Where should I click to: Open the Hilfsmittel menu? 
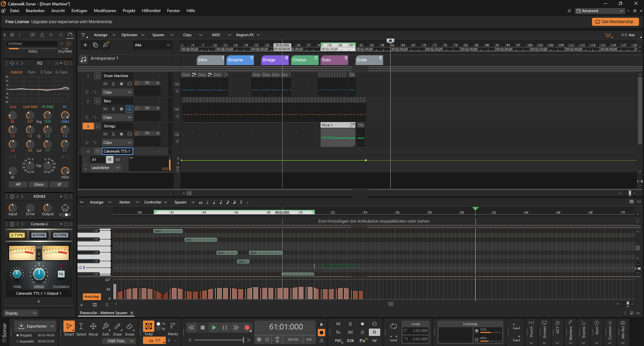click(x=151, y=11)
